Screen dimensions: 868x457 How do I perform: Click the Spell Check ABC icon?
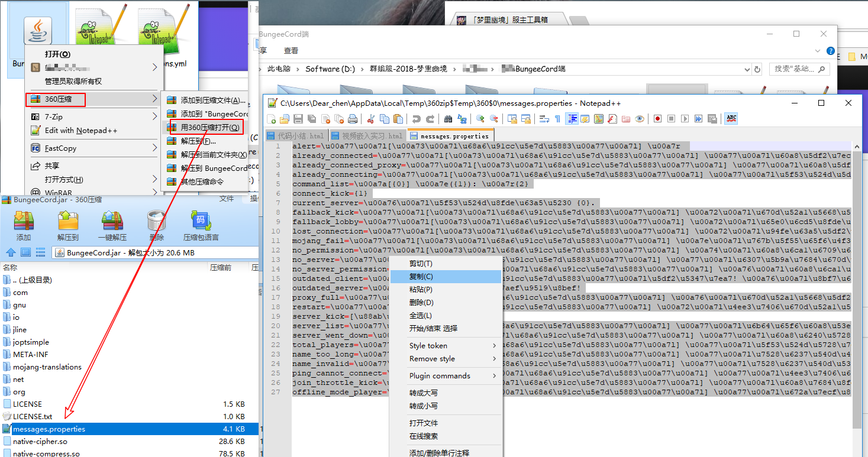[x=731, y=119]
